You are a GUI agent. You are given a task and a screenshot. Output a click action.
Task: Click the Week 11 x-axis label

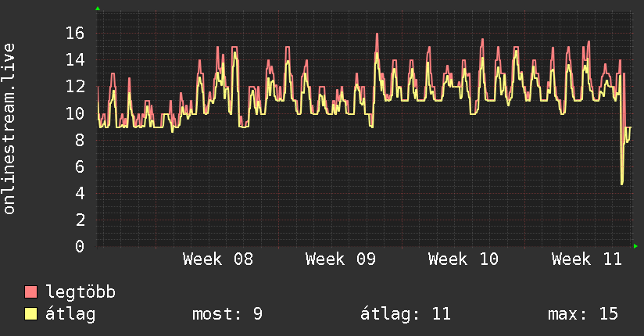tap(587, 259)
